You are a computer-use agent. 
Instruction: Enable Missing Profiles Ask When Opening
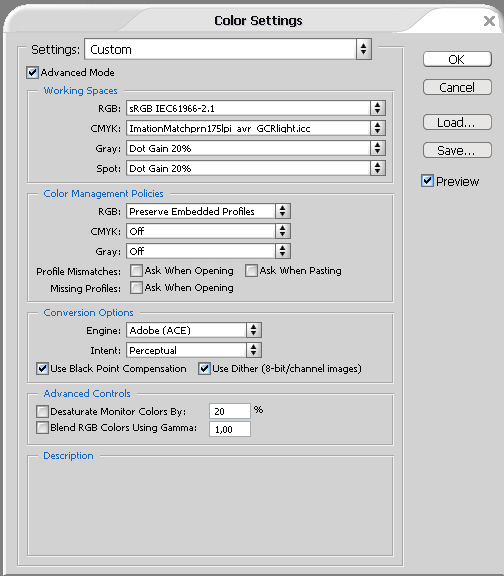136,288
